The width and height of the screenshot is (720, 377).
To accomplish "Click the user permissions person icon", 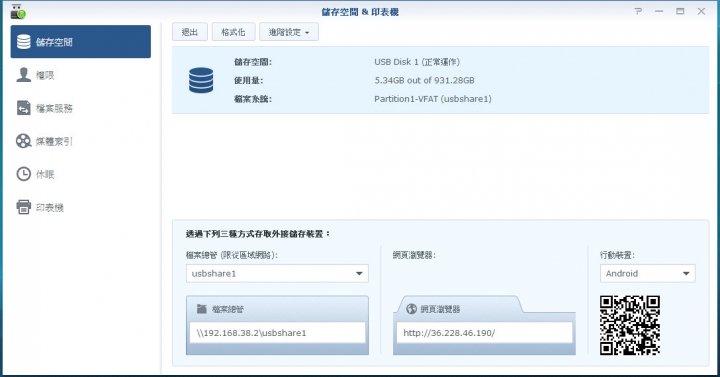I will click(23, 74).
